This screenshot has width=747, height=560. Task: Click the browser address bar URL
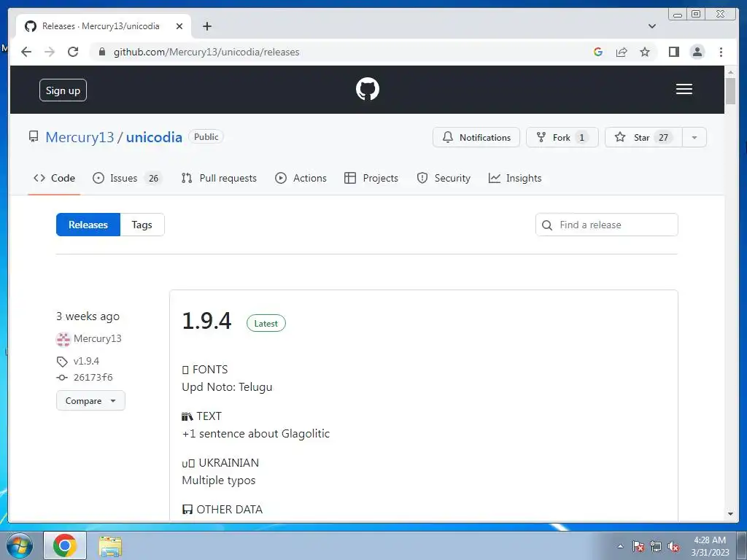tap(206, 52)
